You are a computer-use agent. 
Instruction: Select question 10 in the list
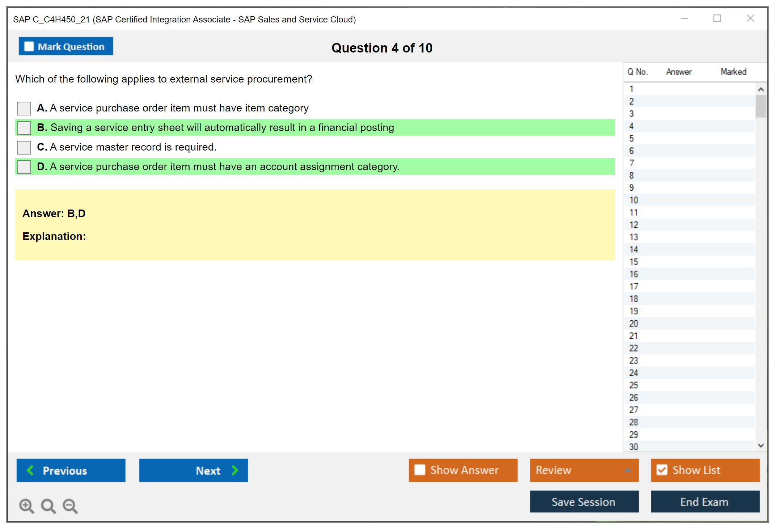pyautogui.click(x=634, y=200)
